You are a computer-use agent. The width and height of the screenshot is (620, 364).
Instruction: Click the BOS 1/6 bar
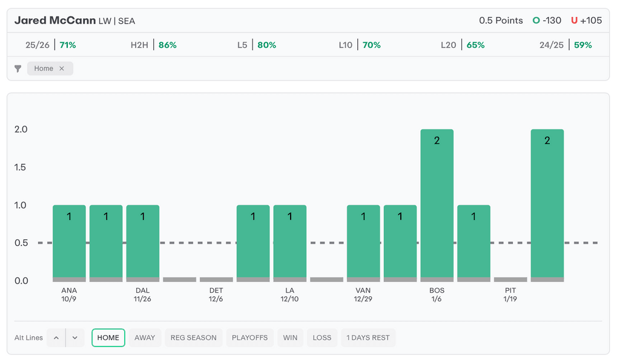pos(437,206)
